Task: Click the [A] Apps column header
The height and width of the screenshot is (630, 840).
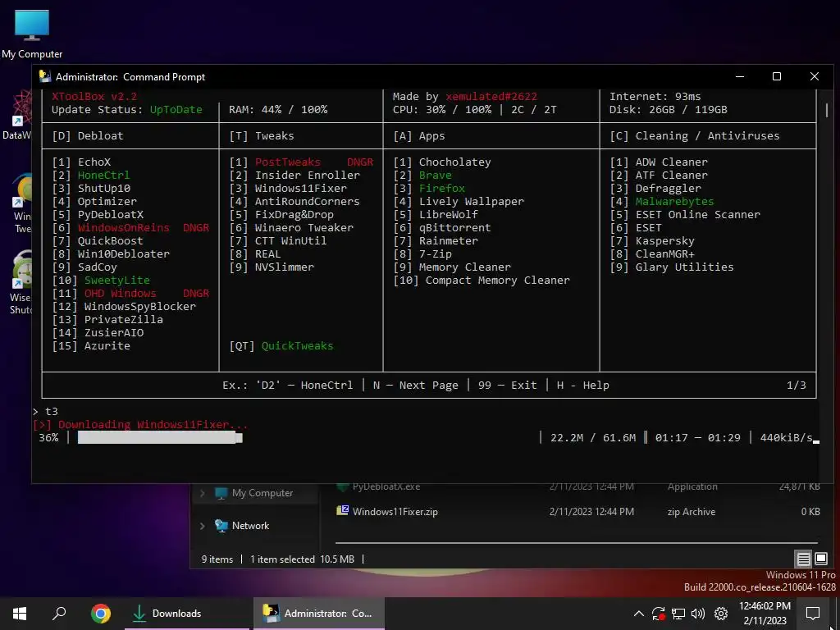Action: [419, 135]
